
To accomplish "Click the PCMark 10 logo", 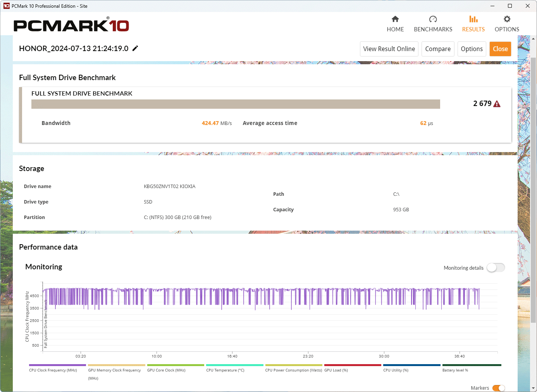I will click(x=71, y=25).
